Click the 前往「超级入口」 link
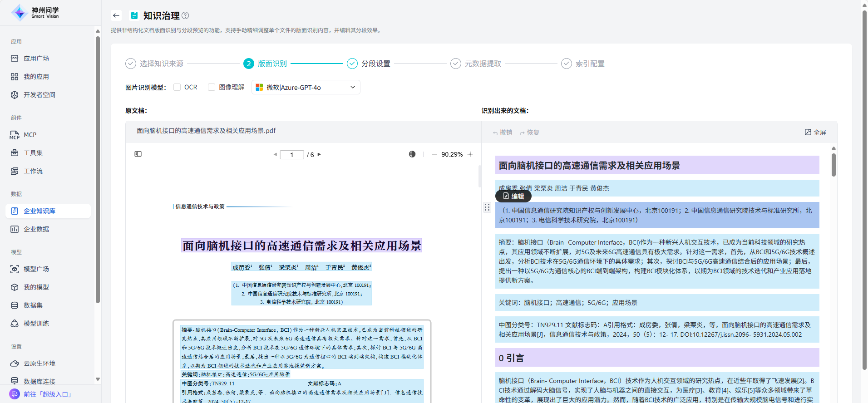 48,394
